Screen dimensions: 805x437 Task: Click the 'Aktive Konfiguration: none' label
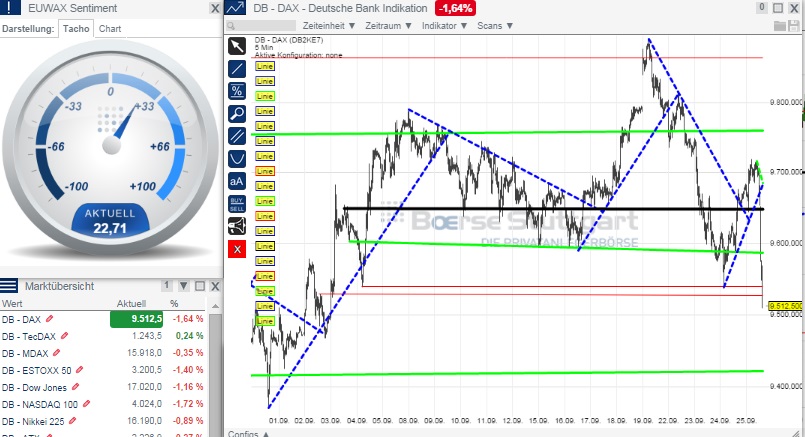pyautogui.click(x=298, y=55)
